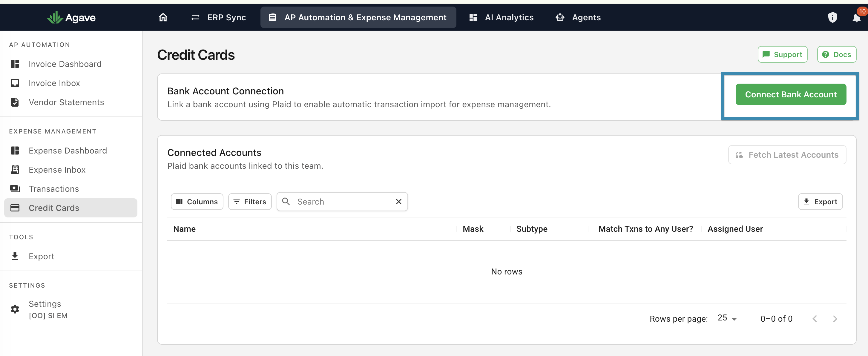Open the Docs button
Image resolution: width=868 pixels, height=356 pixels.
coord(837,55)
